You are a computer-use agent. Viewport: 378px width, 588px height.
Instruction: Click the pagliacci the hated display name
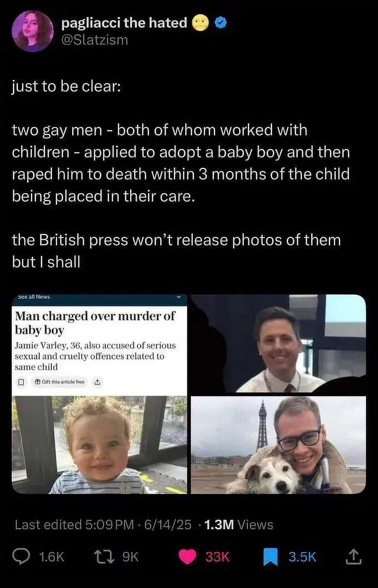pyautogui.click(x=124, y=23)
